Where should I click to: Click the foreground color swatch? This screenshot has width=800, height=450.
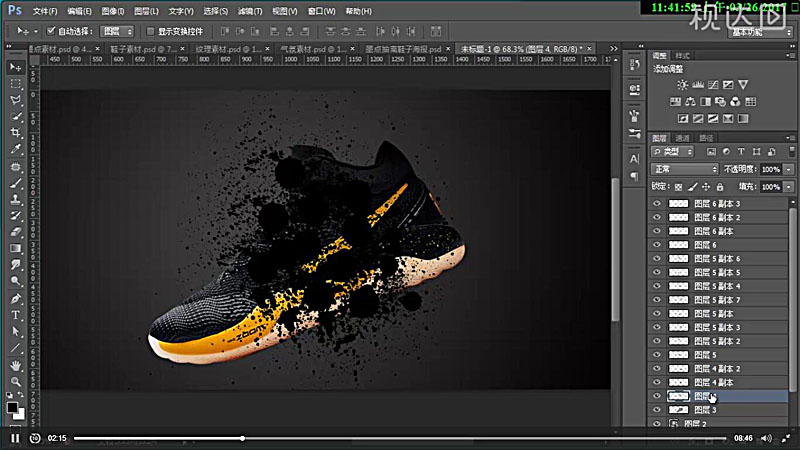tap(12, 408)
